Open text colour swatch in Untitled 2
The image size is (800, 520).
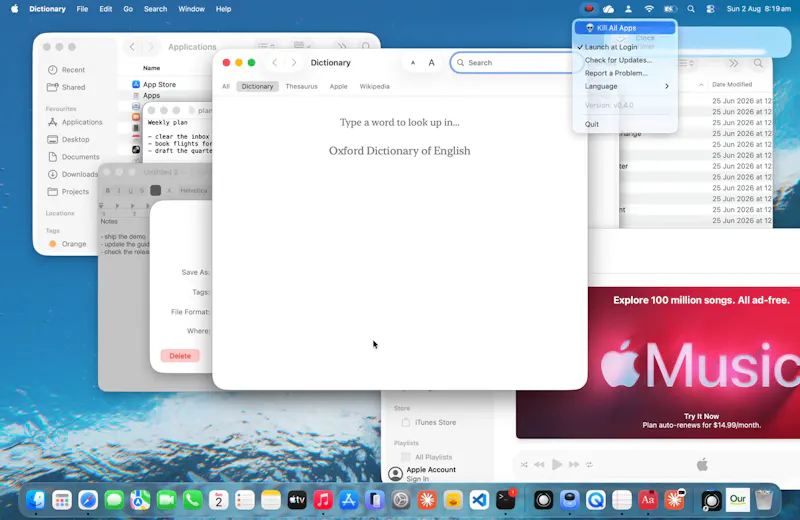click(x=156, y=190)
